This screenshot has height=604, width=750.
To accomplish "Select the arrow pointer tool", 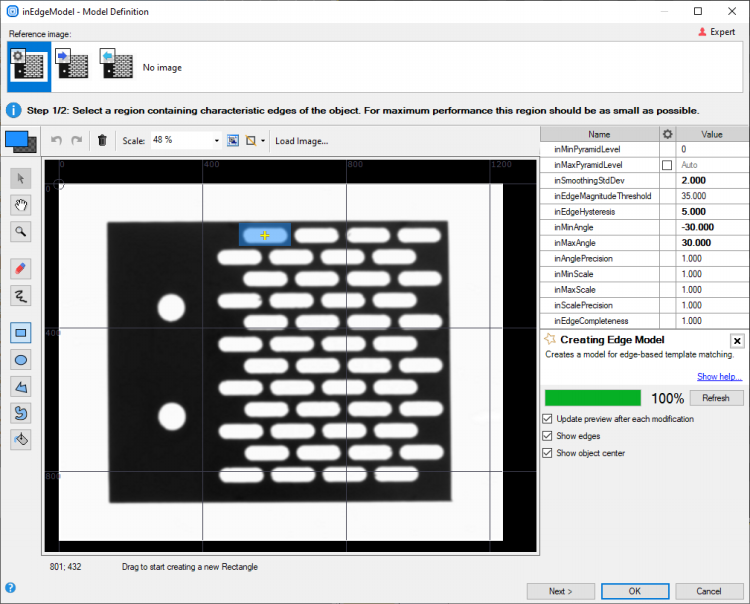I will click(x=20, y=178).
